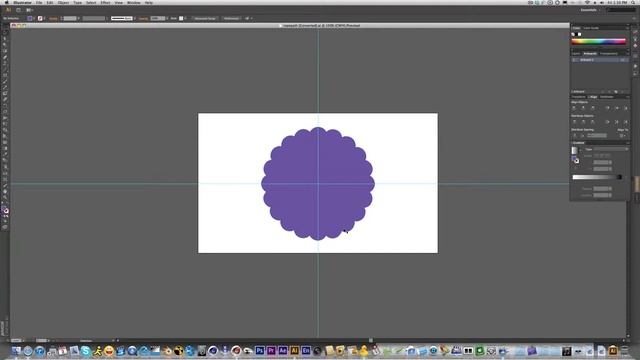The height and width of the screenshot is (360, 640).
Task: Open the Edit menu
Action: [50, 2]
